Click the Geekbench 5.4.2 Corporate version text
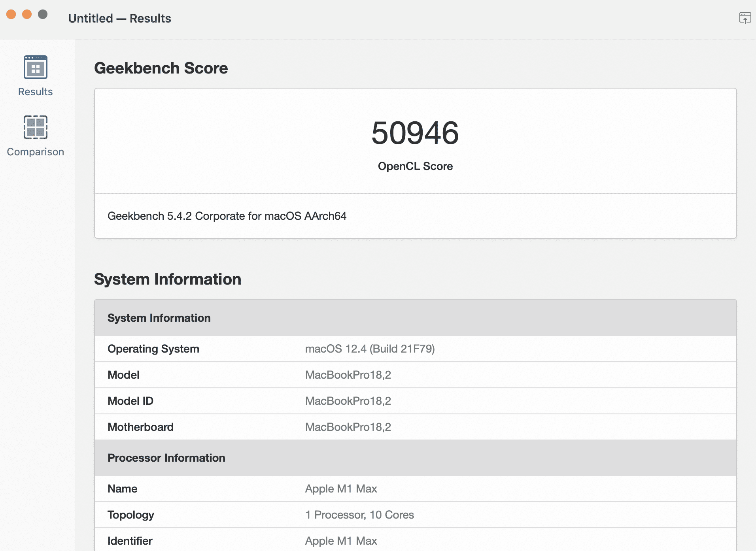Viewport: 756px width, 551px height. (x=227, y=216)
